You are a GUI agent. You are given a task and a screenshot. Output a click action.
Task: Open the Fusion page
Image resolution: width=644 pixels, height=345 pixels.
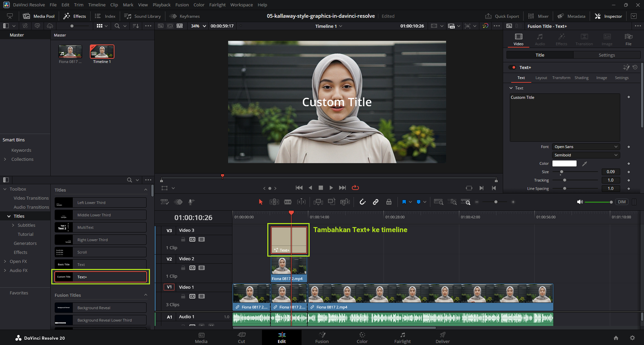pyautogui.click(x=322, y=337)
